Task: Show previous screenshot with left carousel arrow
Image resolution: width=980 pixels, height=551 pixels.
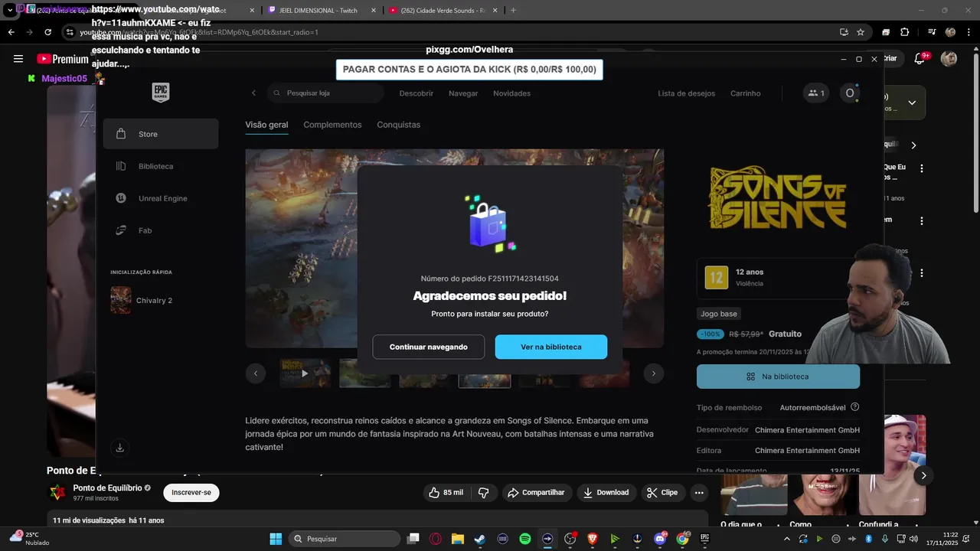Action: (x=255, y=373)
